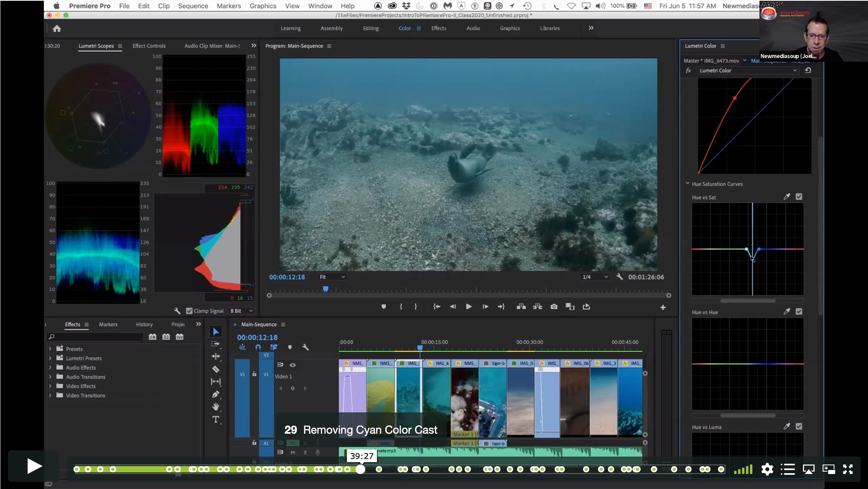Image resolution: width=868 pixels, height=489 pixels.
Task: Toggle Hue vs Luma curve checkbox
Action: pos(799,427)
